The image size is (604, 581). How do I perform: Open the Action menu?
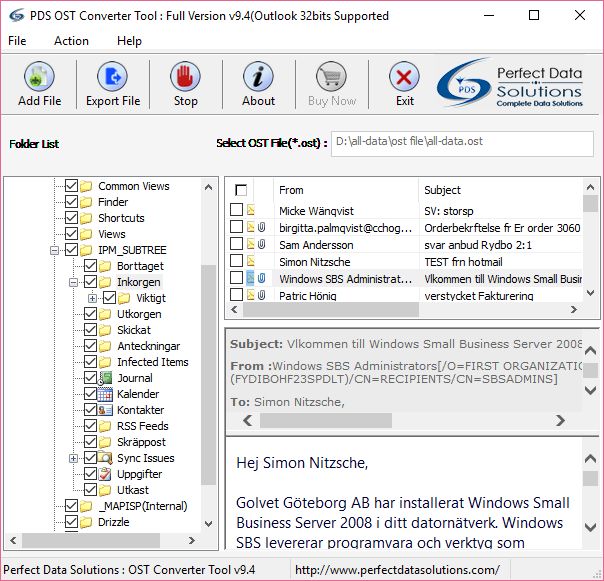[71, 41]
